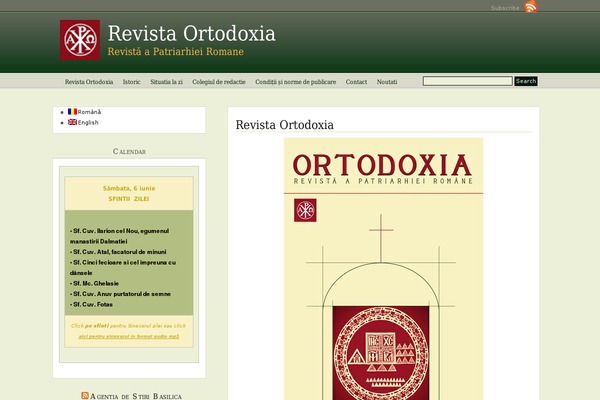Click the Revistă a Patriarhiei Romane tagline
This screenshot has width=600, height=400.
click(x=176, y=52)
